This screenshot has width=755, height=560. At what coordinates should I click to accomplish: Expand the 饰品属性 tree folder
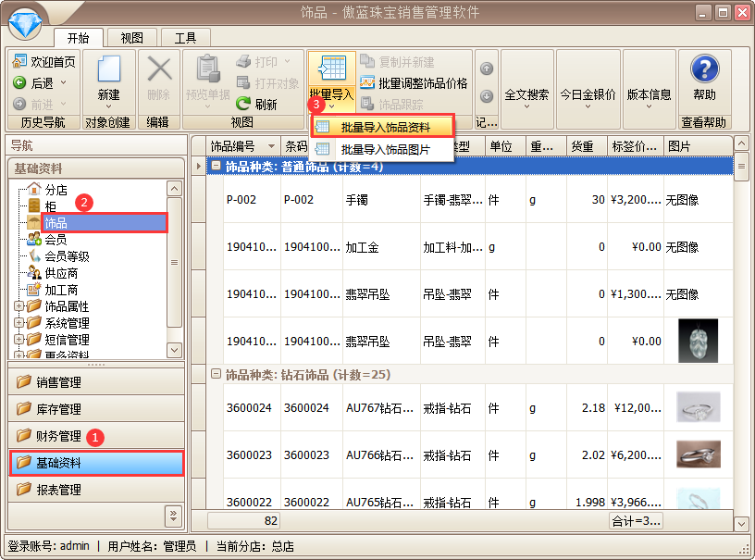click(19, 306)
